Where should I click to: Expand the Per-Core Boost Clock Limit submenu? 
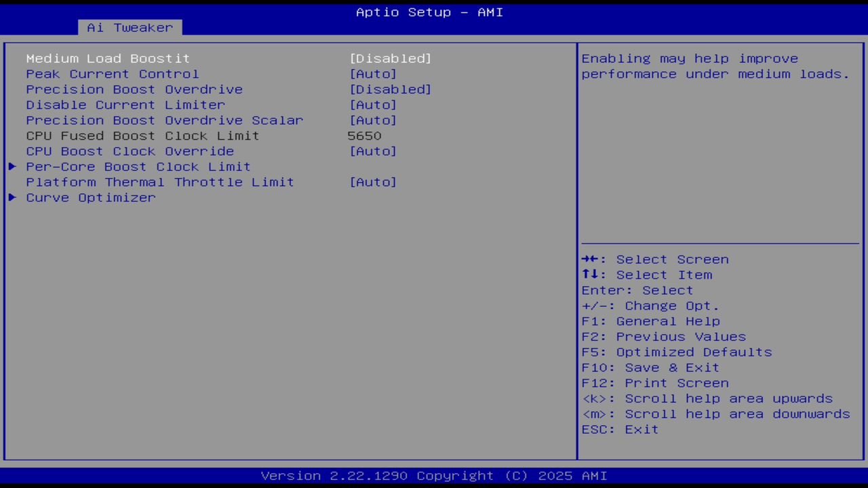[x=138, y=166]
